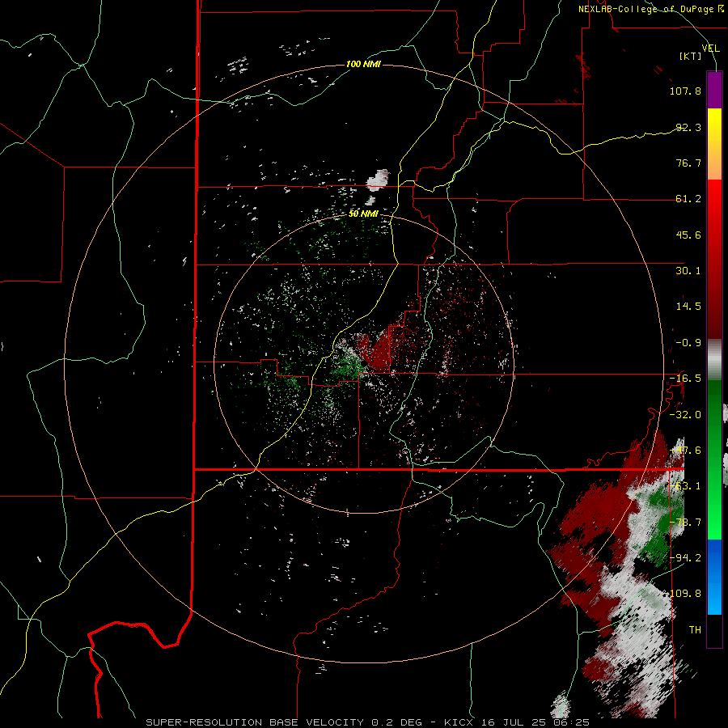
Task: Click the [KT] units label
Action: 690,57
